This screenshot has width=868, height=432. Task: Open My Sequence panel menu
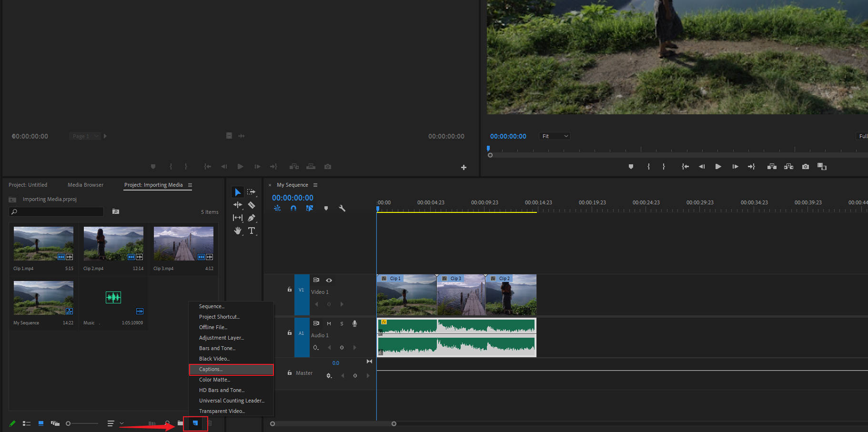click(315, 185)
